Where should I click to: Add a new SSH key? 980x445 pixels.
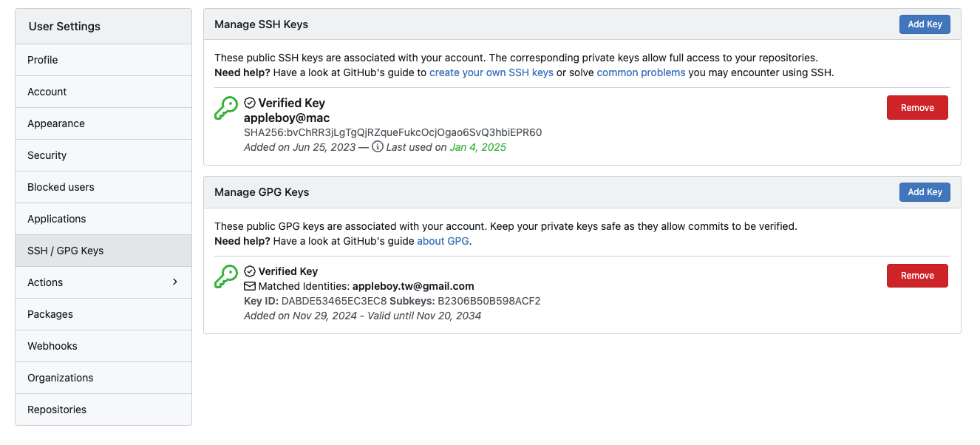[925, 24]
